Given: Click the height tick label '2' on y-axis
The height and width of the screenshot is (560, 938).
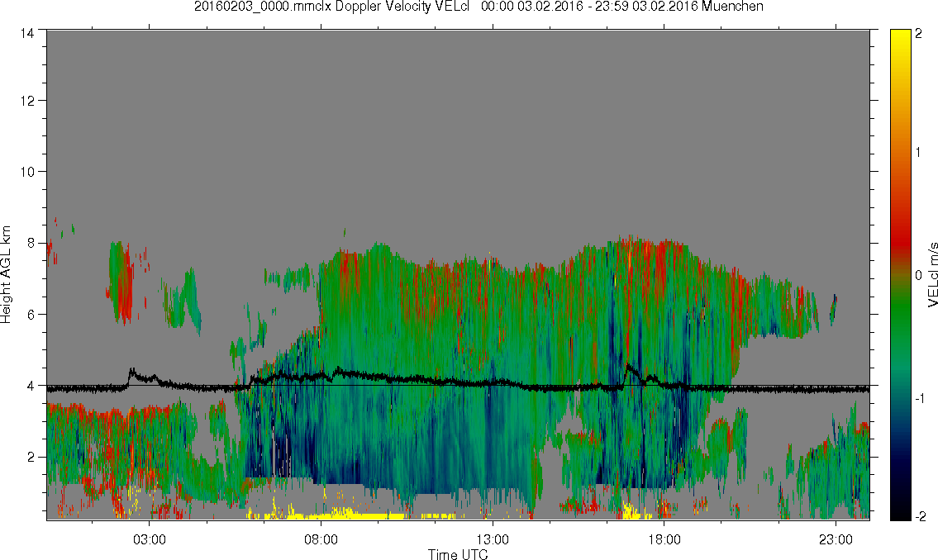Looking at the screenshot, I should coord(30,458).
